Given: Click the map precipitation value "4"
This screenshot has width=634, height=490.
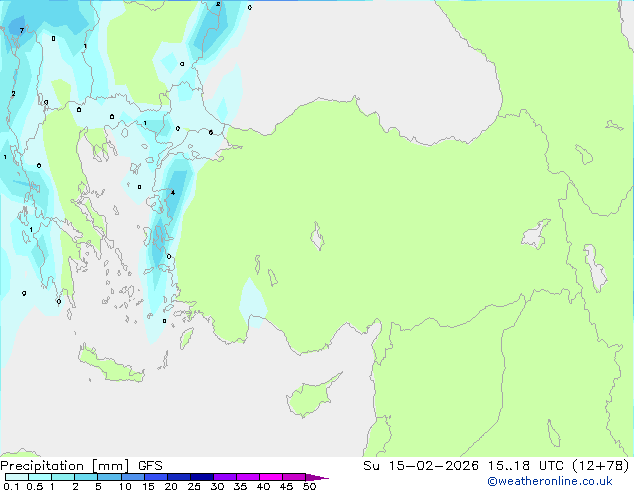Looking at the screenshot, I should click(173, 192).
